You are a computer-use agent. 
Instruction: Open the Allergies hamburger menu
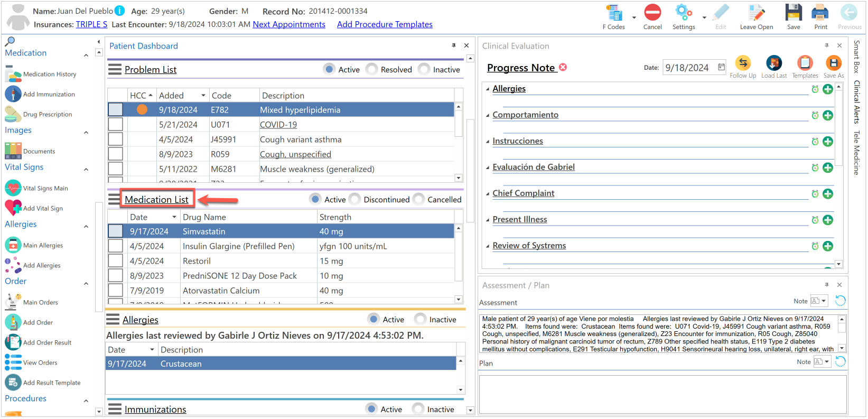click(113, 319)
